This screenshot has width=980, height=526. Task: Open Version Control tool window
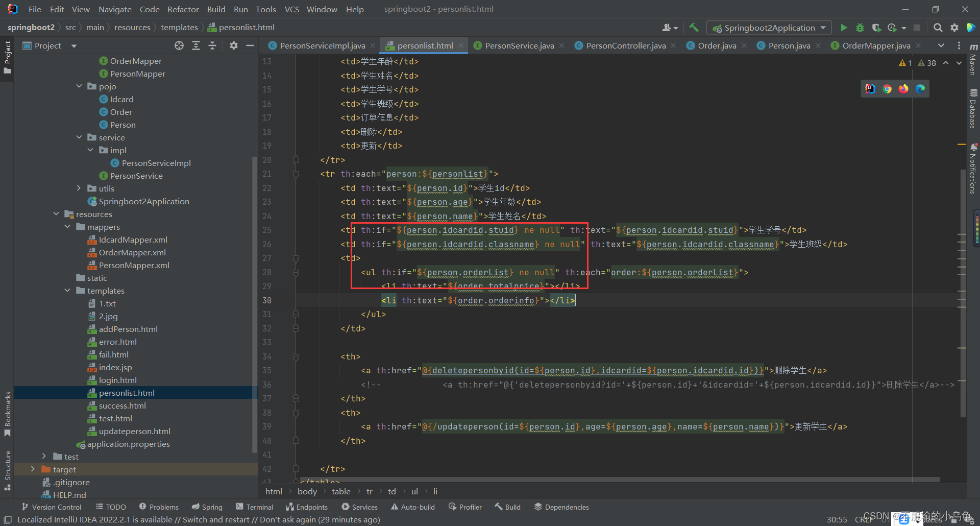click(52, 507)
